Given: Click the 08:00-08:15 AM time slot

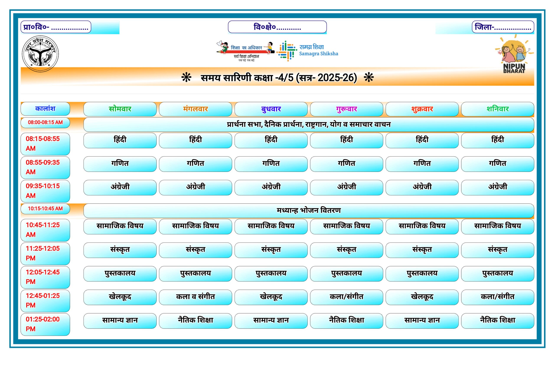Looking at the screenshot, I should (45, 123).
